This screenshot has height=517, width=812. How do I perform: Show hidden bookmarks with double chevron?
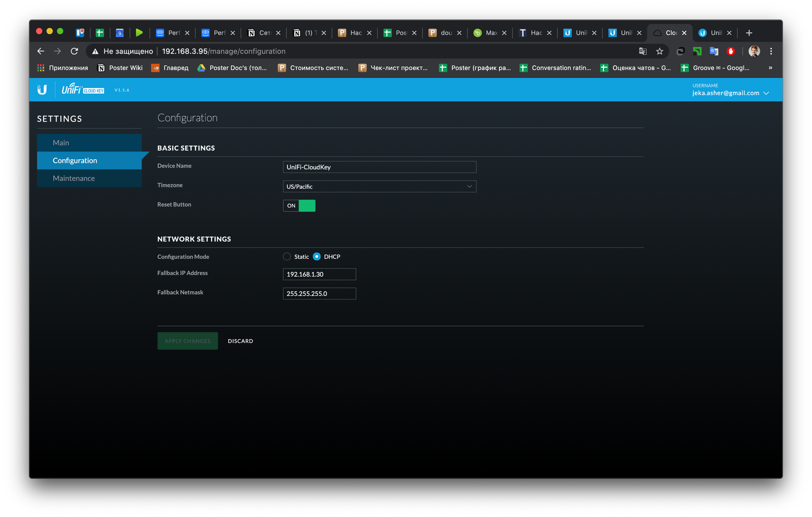[x=770, y=68]
